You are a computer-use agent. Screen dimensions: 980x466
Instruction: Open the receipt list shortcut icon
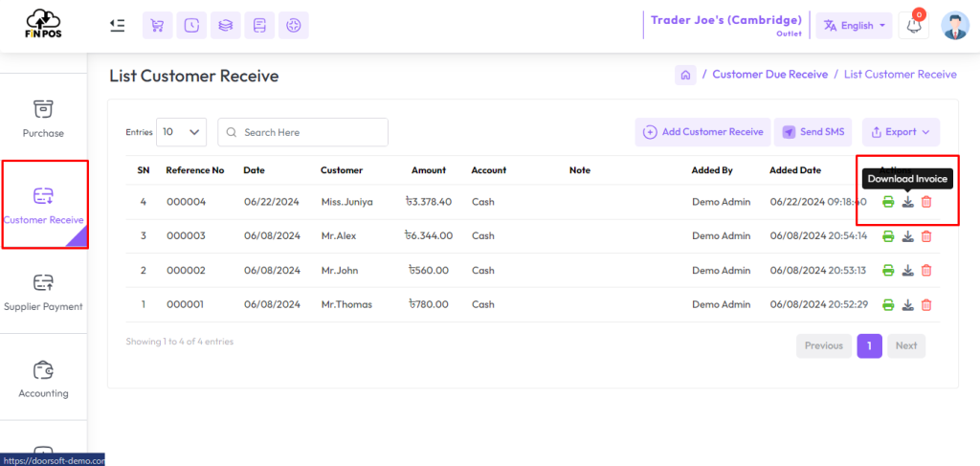click(x=259, y=26)
